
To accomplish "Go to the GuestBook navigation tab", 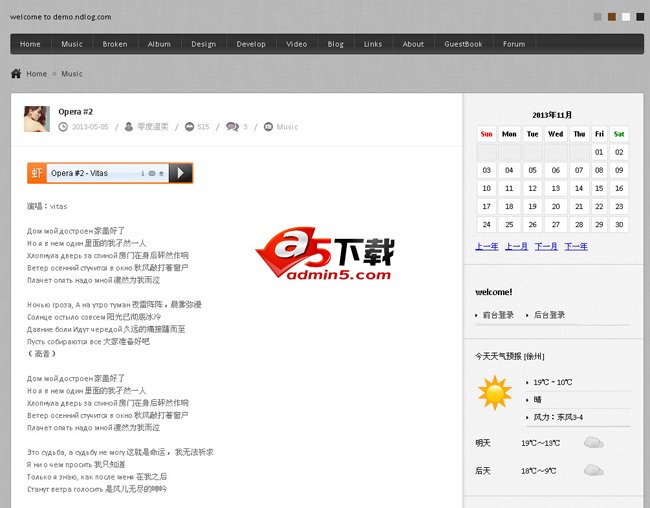I will tap(463, 44).
